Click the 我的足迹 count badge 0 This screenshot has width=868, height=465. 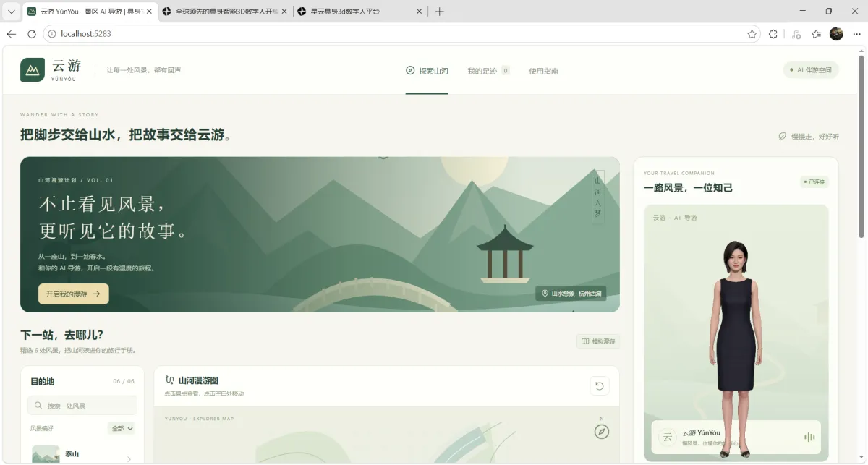click(x=506, y=71)
